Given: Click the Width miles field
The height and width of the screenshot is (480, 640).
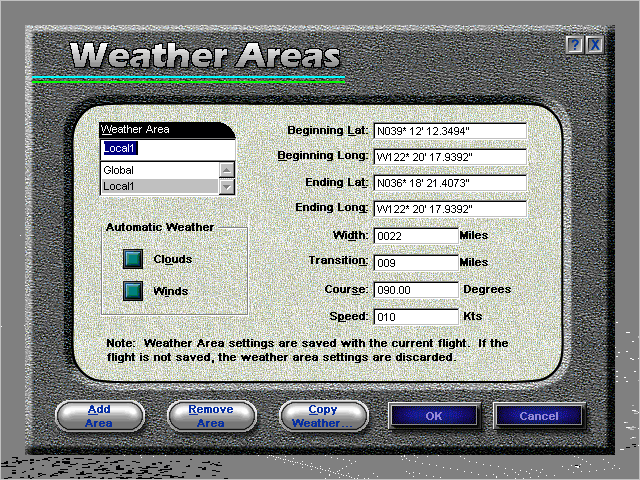Looking at the screenshot, I should click(x=416, y=236).
